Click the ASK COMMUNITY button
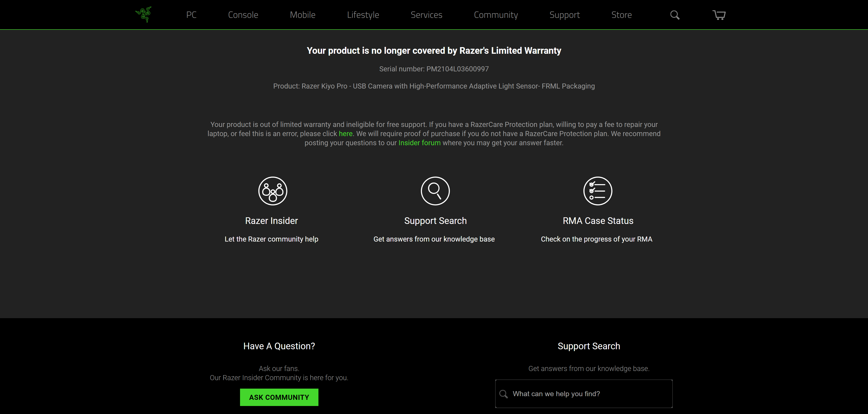The height and width of the screenshot is (414, 868). 279,397
